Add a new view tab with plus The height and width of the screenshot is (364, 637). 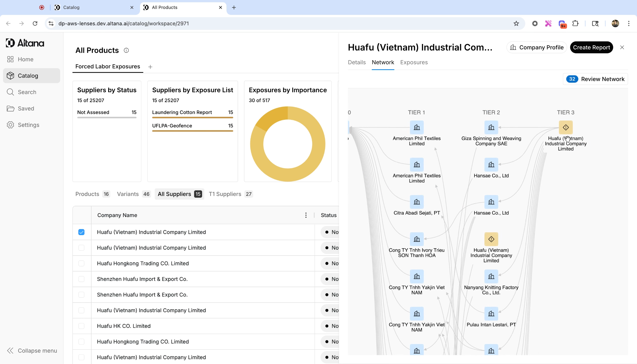150,67
